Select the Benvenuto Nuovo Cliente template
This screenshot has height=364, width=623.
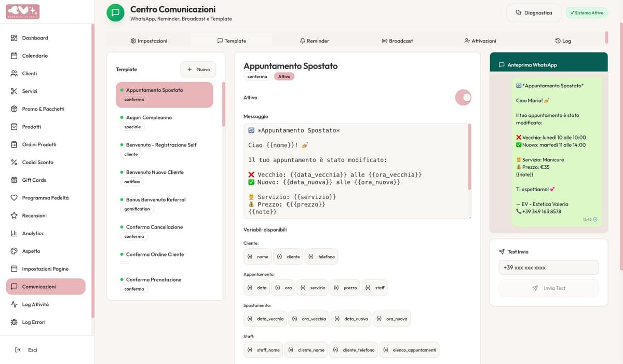click(165, 177)
